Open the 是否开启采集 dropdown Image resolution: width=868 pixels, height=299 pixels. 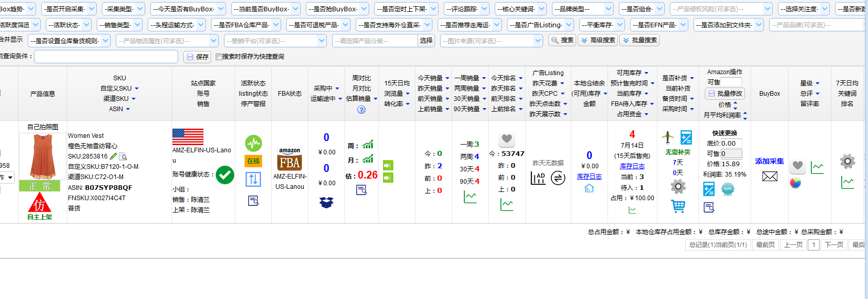69,9
